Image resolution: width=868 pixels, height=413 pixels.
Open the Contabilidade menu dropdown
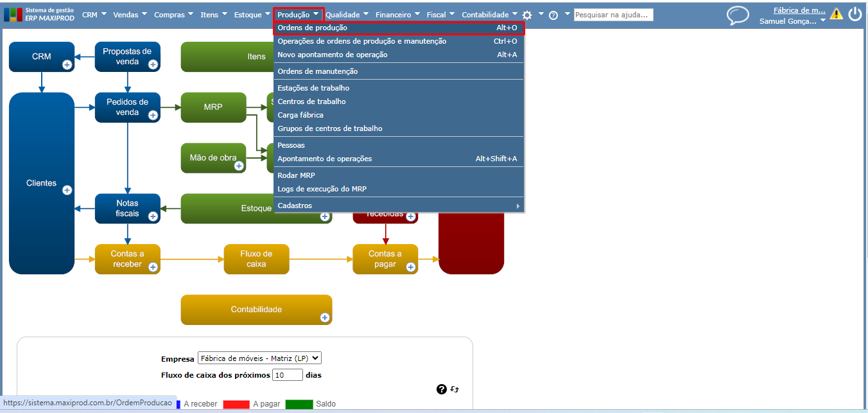coord(490,14)
